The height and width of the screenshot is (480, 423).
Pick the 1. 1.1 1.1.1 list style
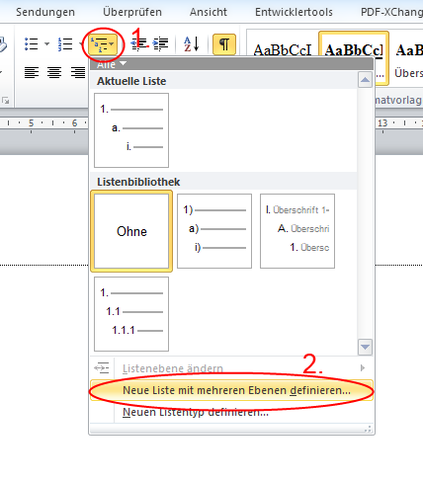(131, 314)
